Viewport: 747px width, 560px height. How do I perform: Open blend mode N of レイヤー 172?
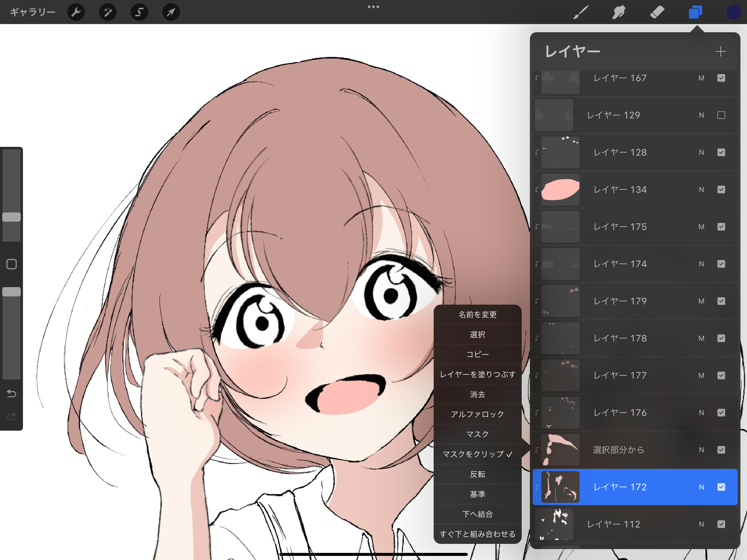(701, 487)
